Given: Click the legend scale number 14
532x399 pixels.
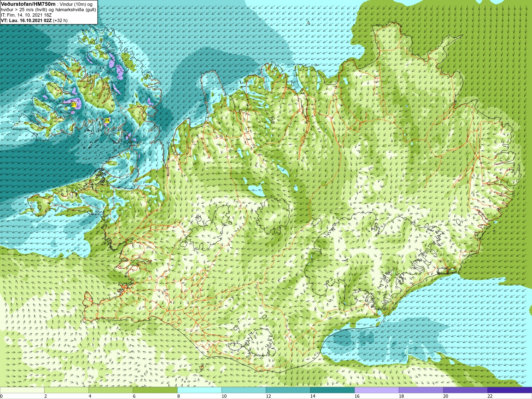Looking at the screenshot, I should (313, 396).
